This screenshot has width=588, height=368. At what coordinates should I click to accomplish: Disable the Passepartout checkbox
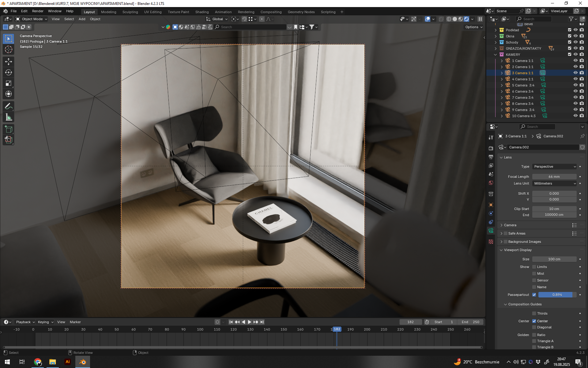[534, 295]
